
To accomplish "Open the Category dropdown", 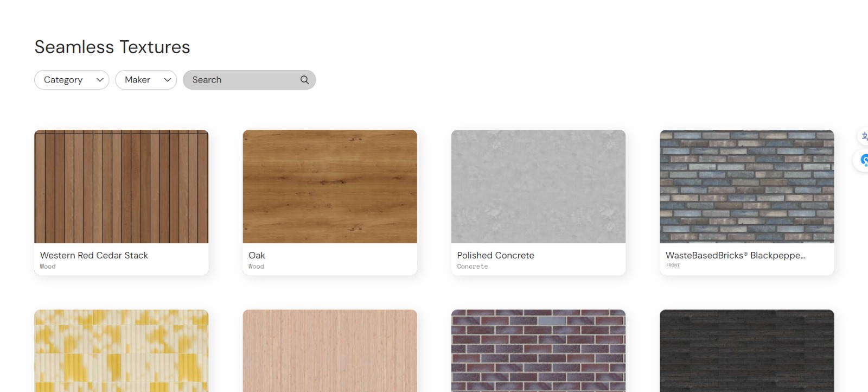I will (72, 80).
